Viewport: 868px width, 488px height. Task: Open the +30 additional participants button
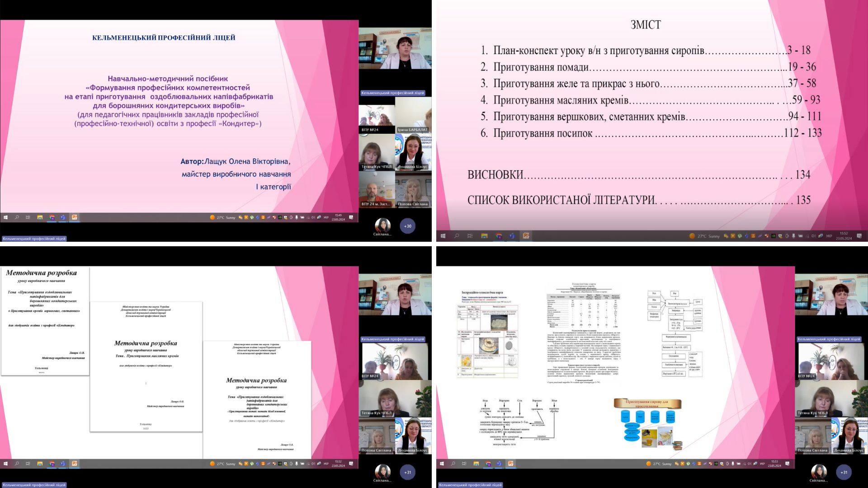coord(408,226)
